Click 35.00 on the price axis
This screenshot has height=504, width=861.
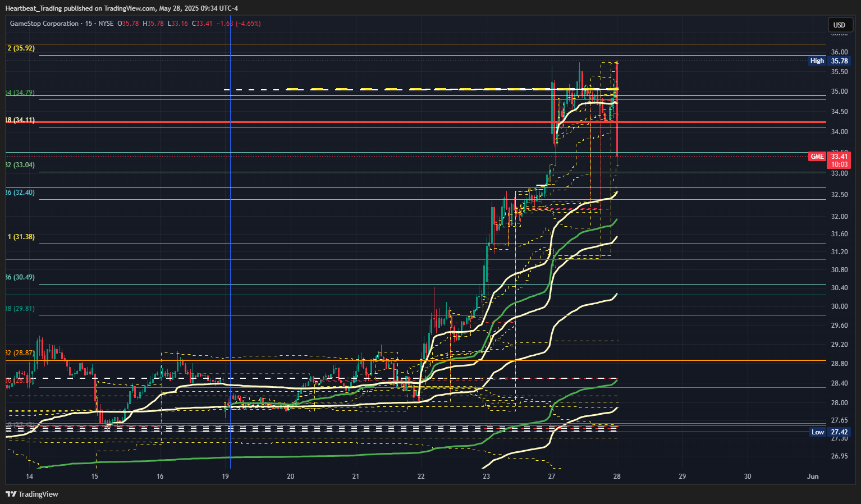click(840, 91)
